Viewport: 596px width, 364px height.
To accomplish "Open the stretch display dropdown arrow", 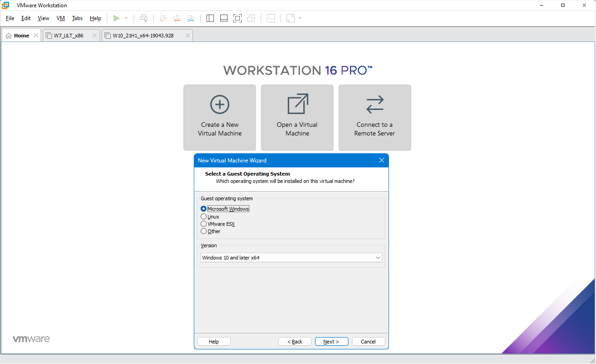I will (x=300, y=18).
